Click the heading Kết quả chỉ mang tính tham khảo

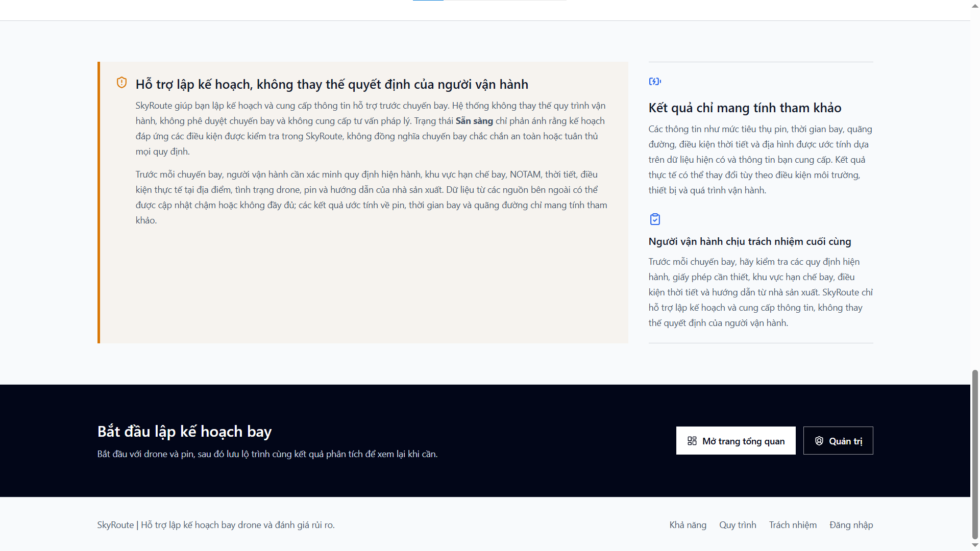pos(745,108)
